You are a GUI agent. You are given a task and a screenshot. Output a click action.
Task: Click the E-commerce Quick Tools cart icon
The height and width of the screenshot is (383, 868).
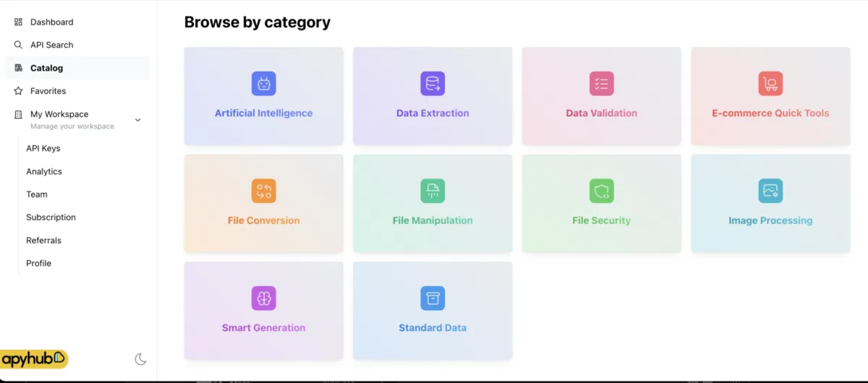coord(770,84)
